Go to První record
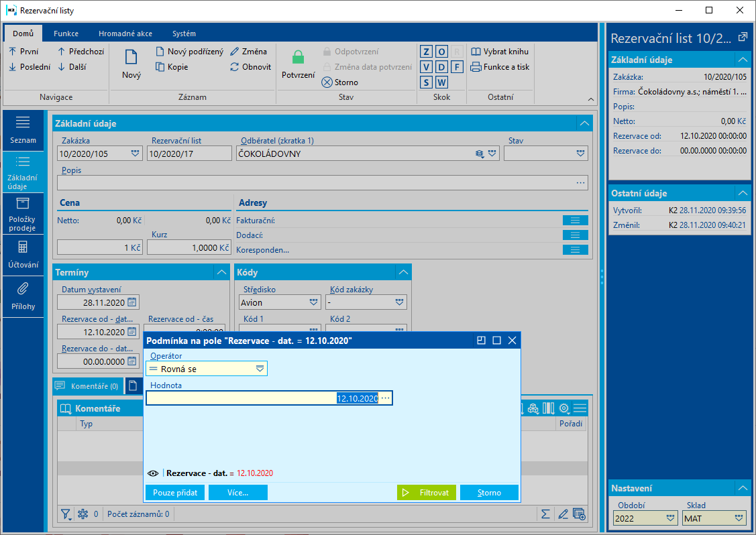The height and width of the screenshot is (535, 756). [x=23, y=51]
